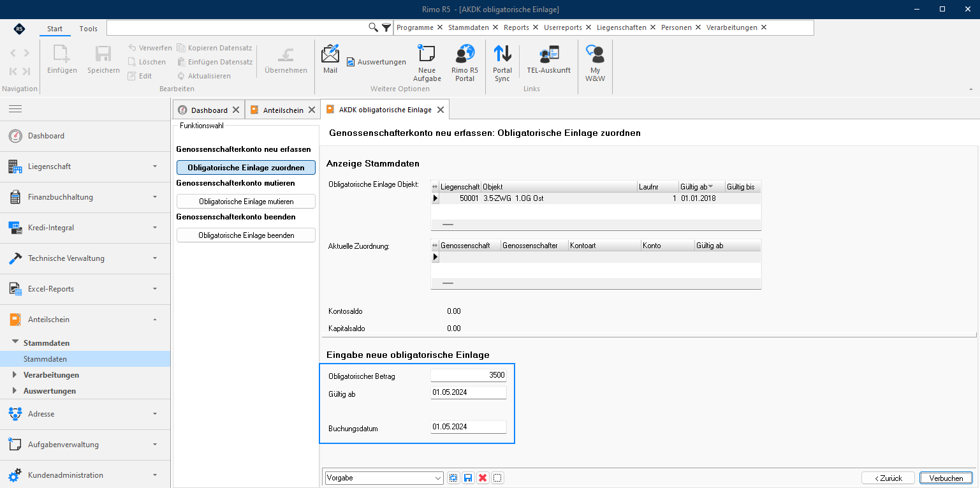Click the Obligatorischer Betrag field
Screen dimensions: 980x488
pyautogui.click(x=469, y=376)
